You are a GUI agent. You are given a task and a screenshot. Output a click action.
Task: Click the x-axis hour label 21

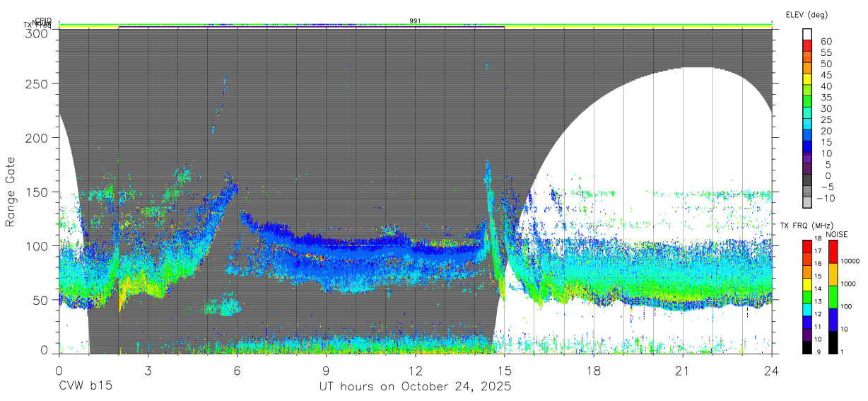(x=683, y=370)
